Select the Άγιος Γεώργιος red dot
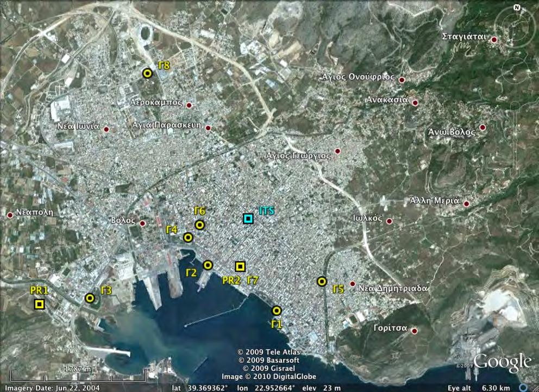The image size is (539, 392). coord(337,151)
